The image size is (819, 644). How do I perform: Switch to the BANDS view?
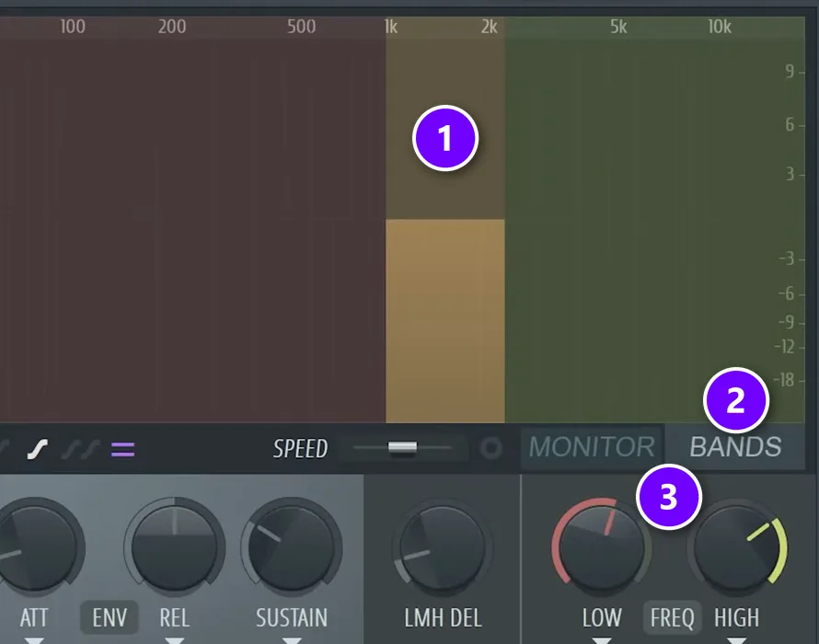[735, 448]
